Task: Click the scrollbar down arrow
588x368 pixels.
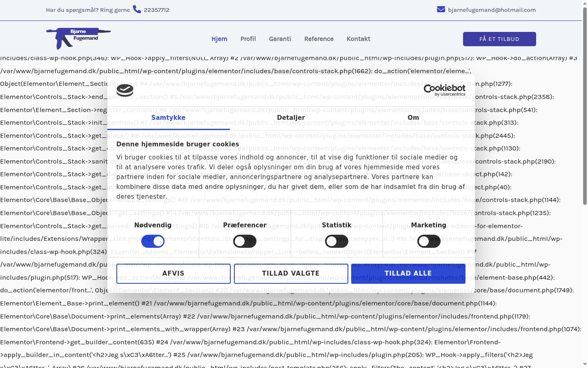Action: pyautogui.click(x=585, y=364)
